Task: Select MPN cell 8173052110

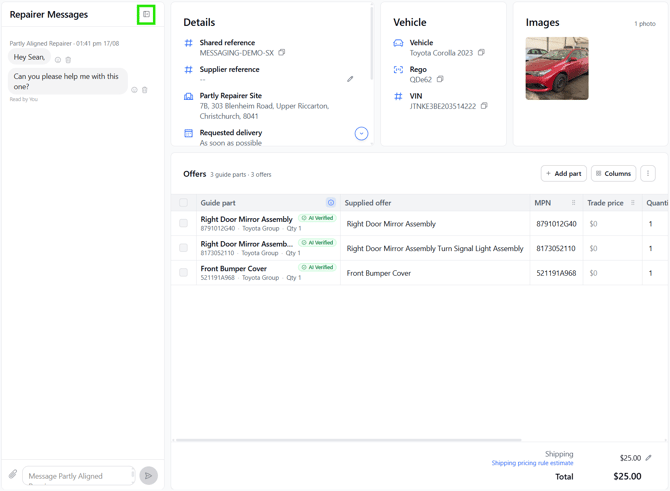Action: (556, 248)
